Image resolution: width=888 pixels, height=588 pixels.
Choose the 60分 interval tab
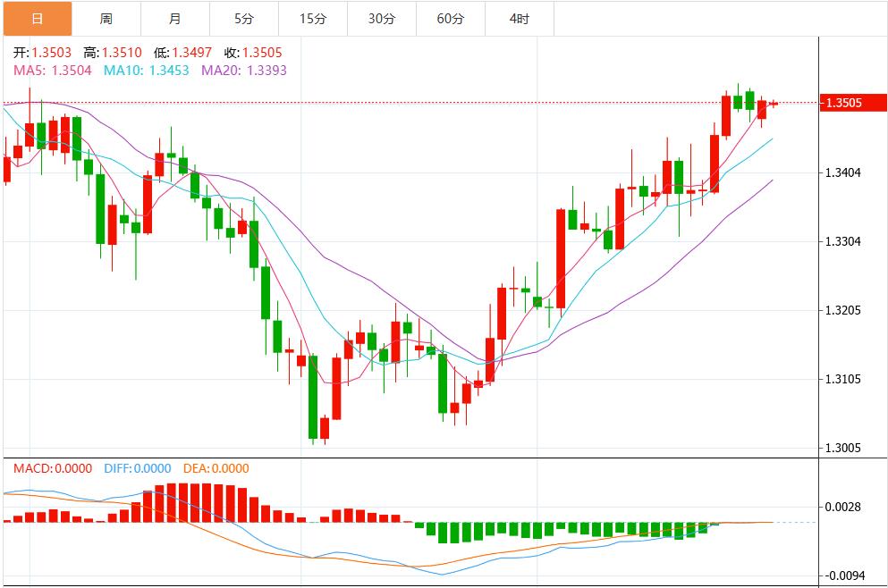pos(450,19)
